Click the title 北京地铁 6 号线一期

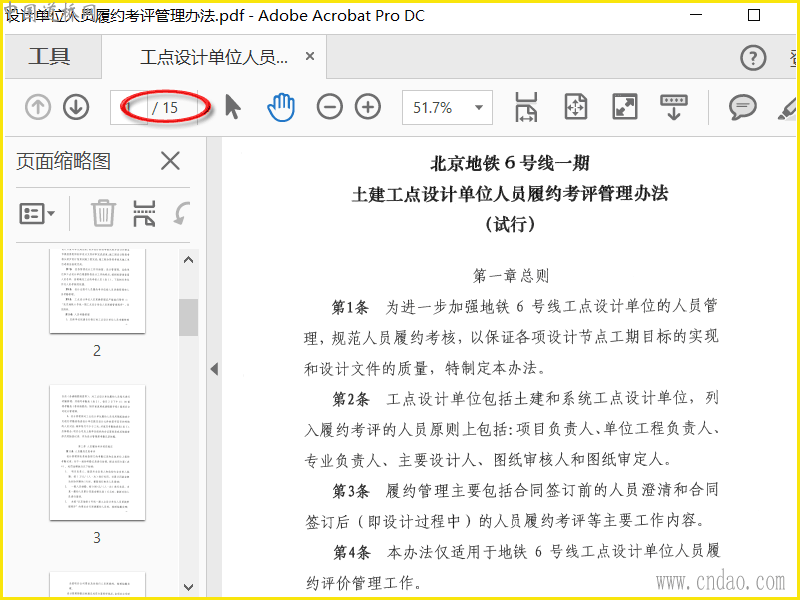tap(510, 163)
